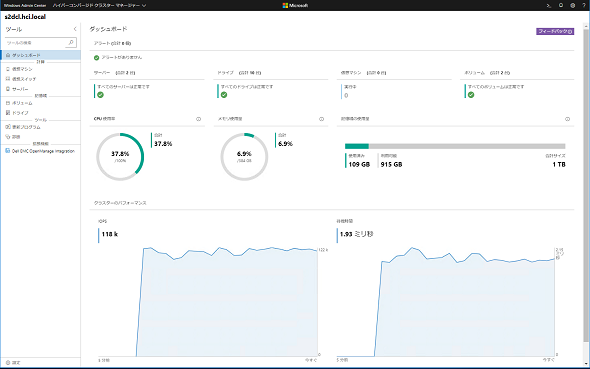Click the 118 k IOPS value
Viewport: 590px width, 369px height.
tap(109, 234)
